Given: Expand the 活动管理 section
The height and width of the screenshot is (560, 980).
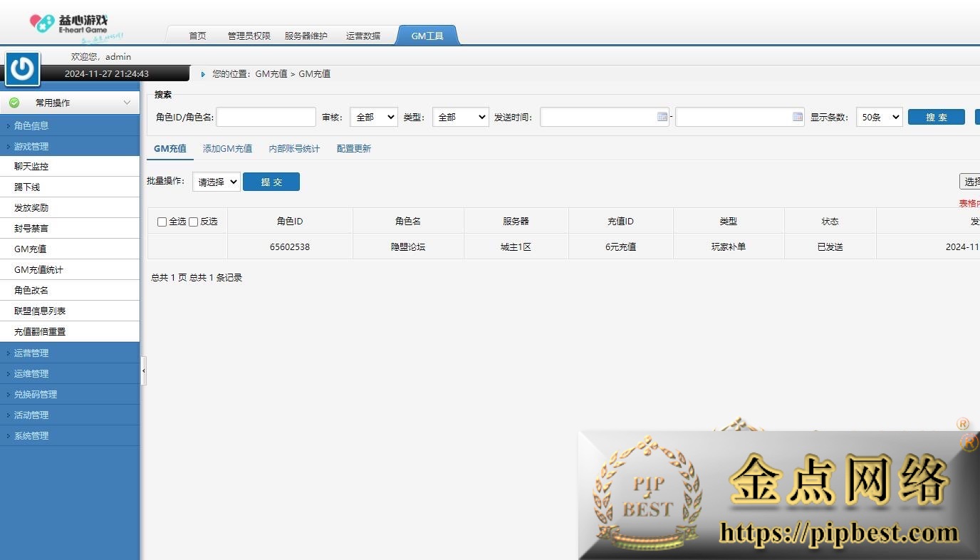Looking at the screenshot, I should (x=70, y=415).
